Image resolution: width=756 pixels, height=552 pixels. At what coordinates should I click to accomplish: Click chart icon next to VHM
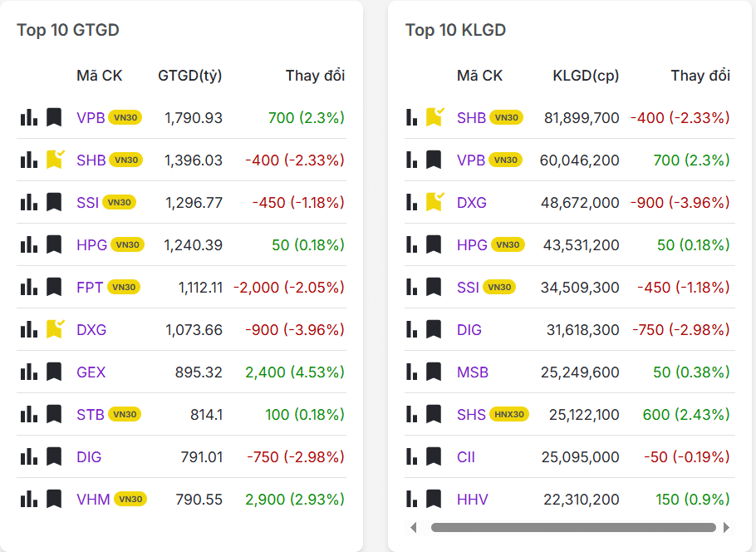click(29, 499)
